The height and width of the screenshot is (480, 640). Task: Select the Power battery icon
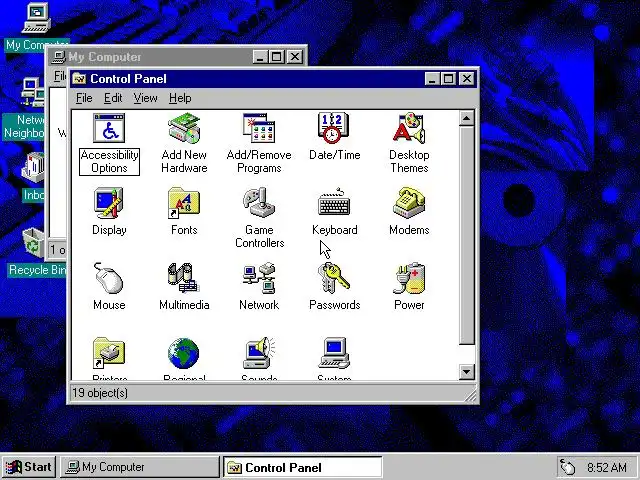coord(409,278)
